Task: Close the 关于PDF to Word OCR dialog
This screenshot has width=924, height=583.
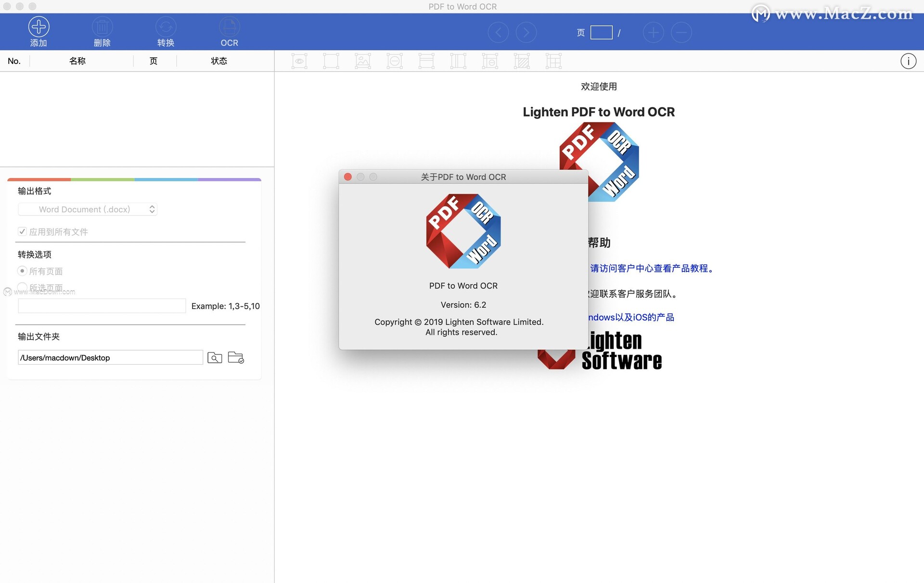Action: coord(347,177)
